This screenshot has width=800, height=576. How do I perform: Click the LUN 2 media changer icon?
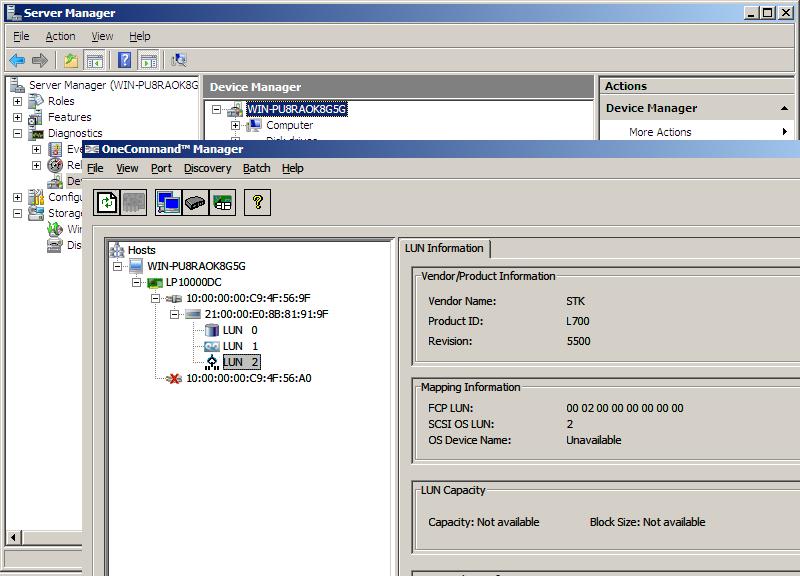pos(212,362)
